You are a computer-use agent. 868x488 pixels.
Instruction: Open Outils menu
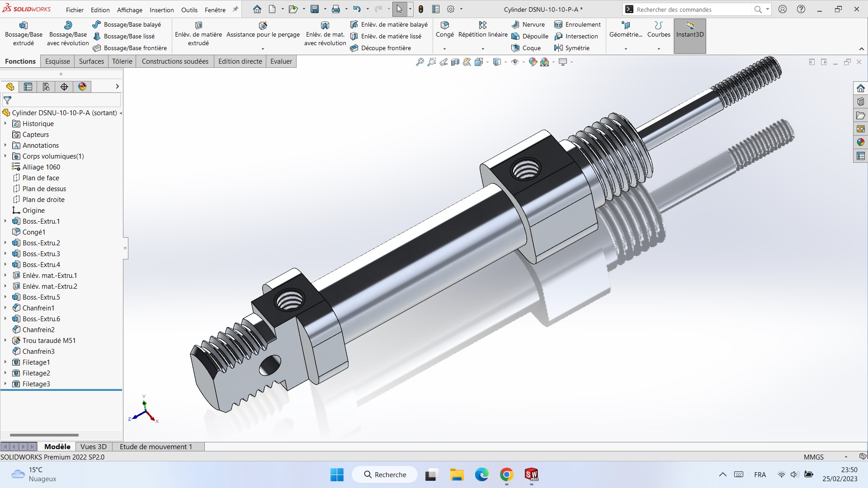click(189, 9)
